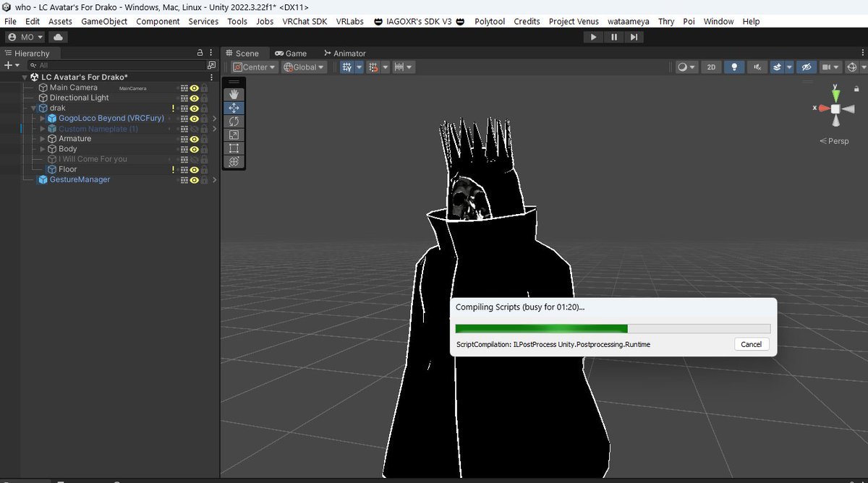
Task: Open the Global handle rotation dropdown
Action: pos(305,67)
